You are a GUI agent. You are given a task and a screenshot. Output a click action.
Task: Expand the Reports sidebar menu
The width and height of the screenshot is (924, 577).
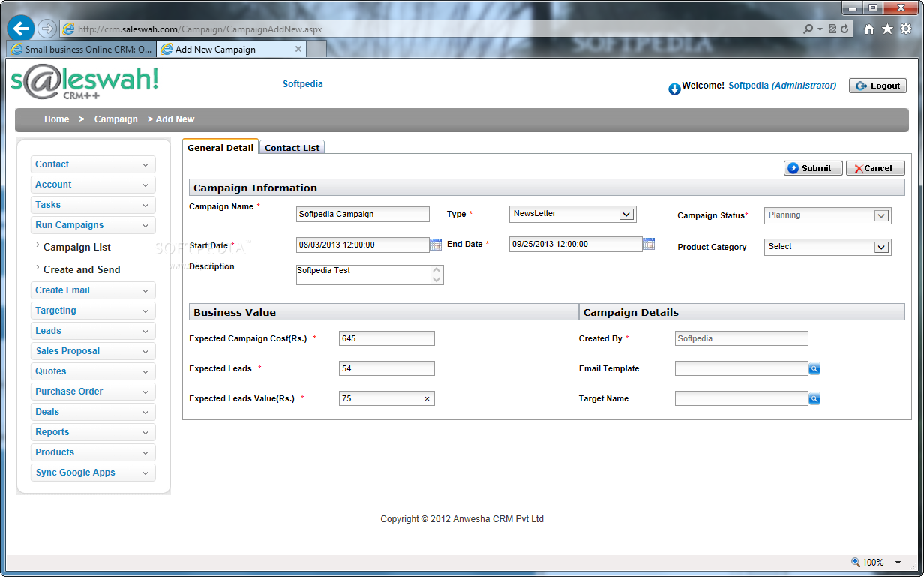click(x=93, y=432)
